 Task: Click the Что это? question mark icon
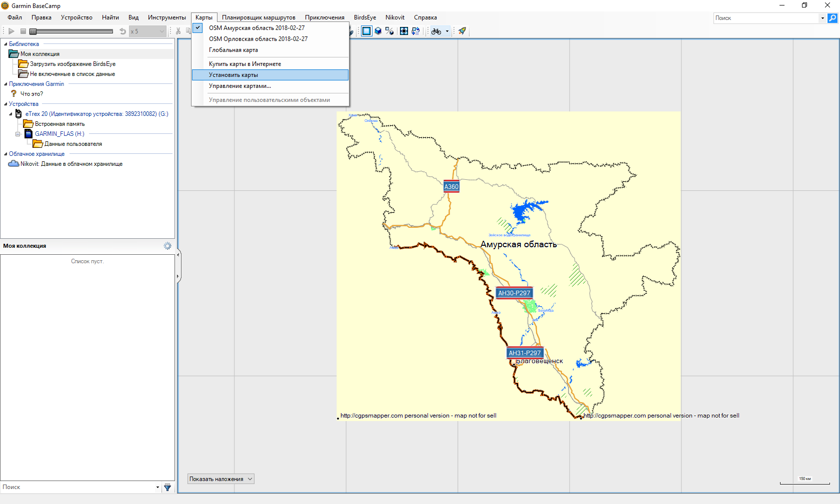coord(13,93)
